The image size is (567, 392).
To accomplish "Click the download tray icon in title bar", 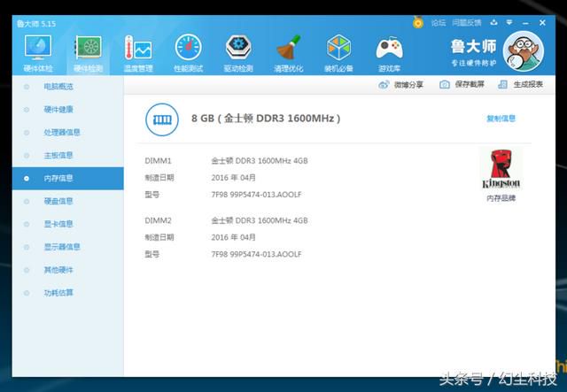I will [493, 23].
